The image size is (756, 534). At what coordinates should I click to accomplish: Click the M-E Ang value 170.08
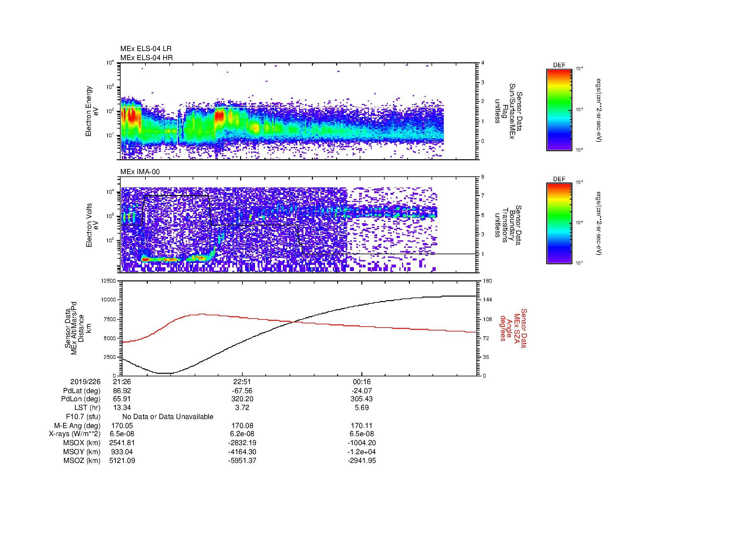(242, 426)
